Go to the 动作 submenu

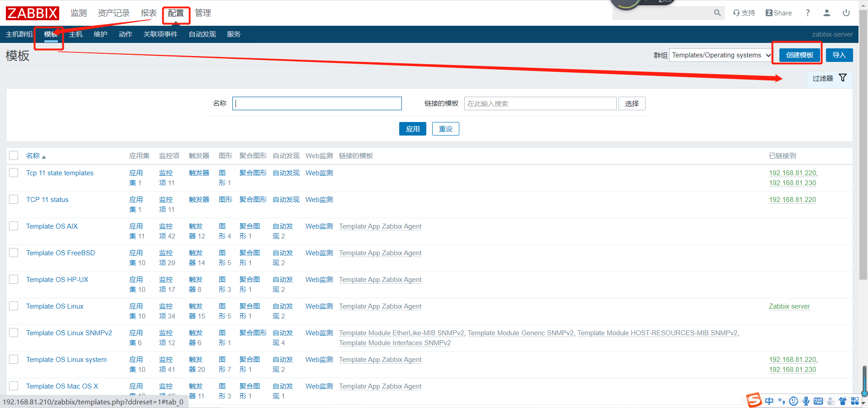[x=125, y=34]
